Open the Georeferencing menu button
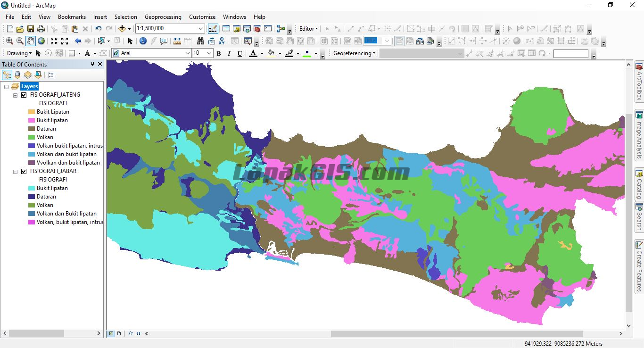 pos(353,53)
